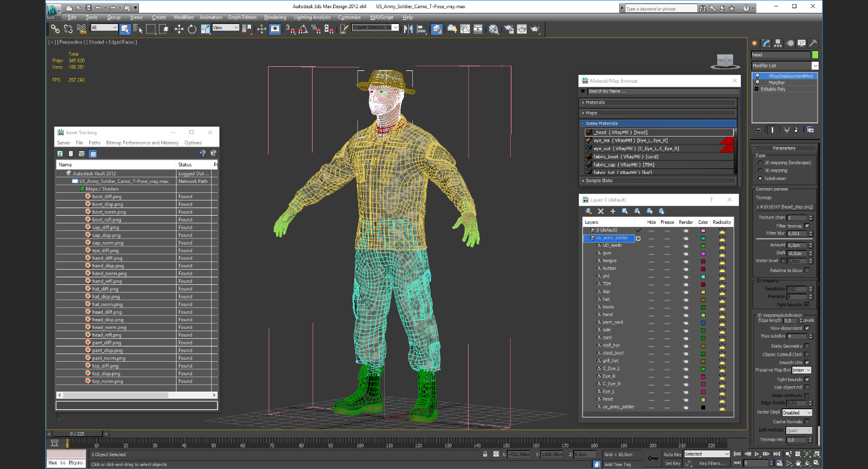Enable the Static Geometry checkbox

807,346
